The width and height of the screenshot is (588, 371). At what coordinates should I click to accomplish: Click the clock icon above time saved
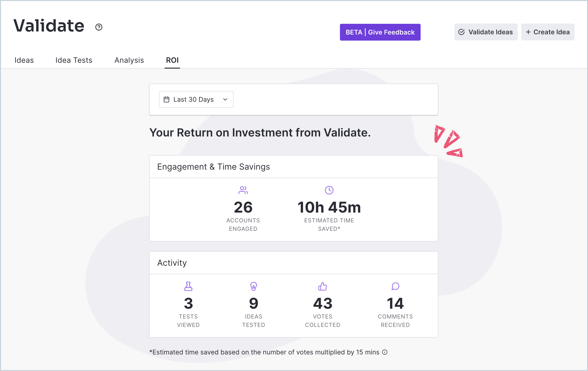coord(329,190)
